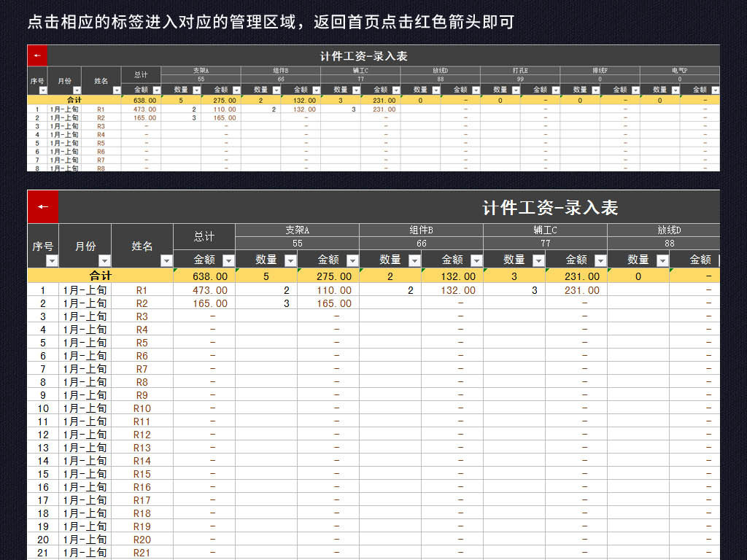Select name R15 in the large lower table
The image size is (747, 560).
(x=142, y=474)
